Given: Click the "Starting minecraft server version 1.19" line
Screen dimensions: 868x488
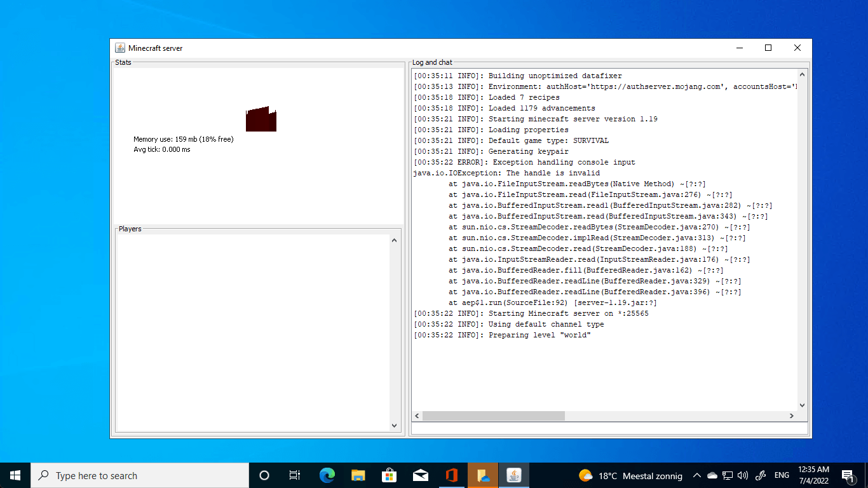Looking at the screenshot, I should [x=536, y=119].
